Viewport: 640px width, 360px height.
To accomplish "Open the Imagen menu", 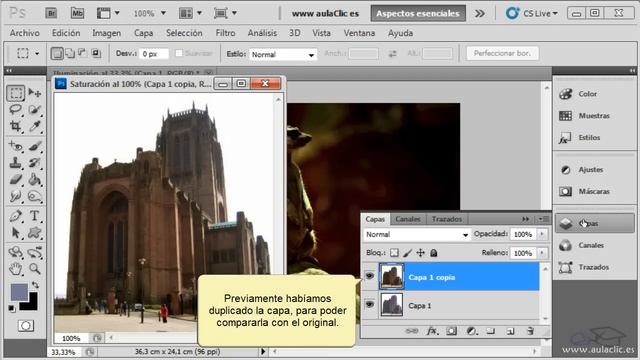I will [107, 33].
